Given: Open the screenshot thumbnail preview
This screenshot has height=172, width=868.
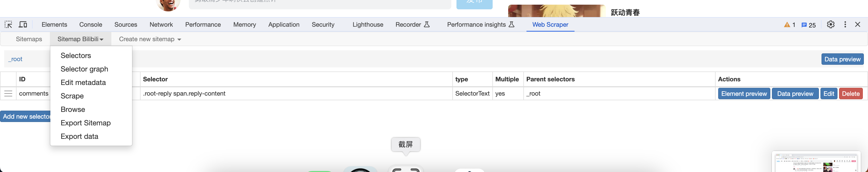Looking at the screenshot, I should coord(816,162).
